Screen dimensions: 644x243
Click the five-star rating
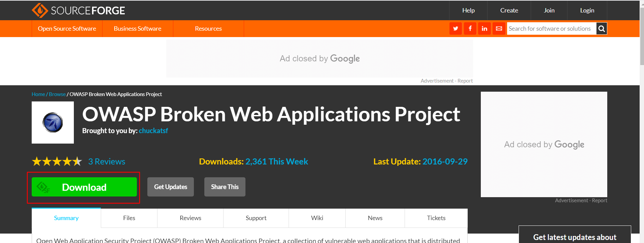point(57,161)
